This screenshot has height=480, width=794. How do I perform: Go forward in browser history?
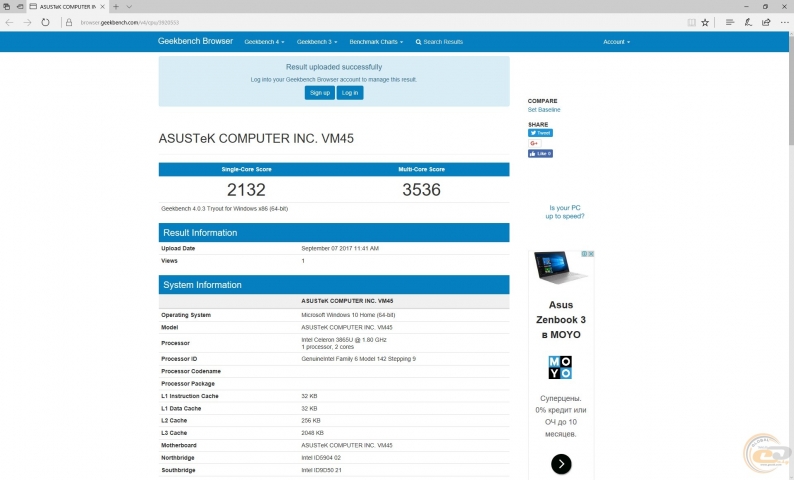point(27,22)
